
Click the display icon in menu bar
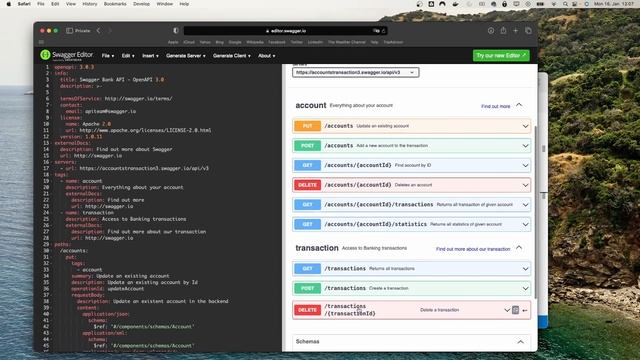tap(516, 4)
